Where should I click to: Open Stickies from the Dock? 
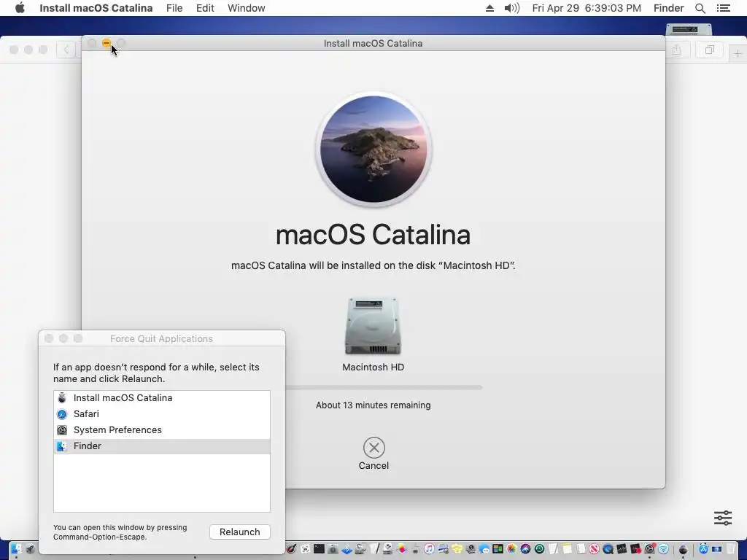click(457, 549)
